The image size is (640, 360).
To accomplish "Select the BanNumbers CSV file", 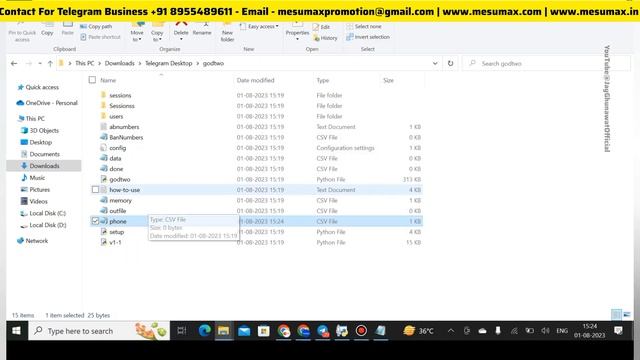I will pyautogui.click(x=126, y=138).
